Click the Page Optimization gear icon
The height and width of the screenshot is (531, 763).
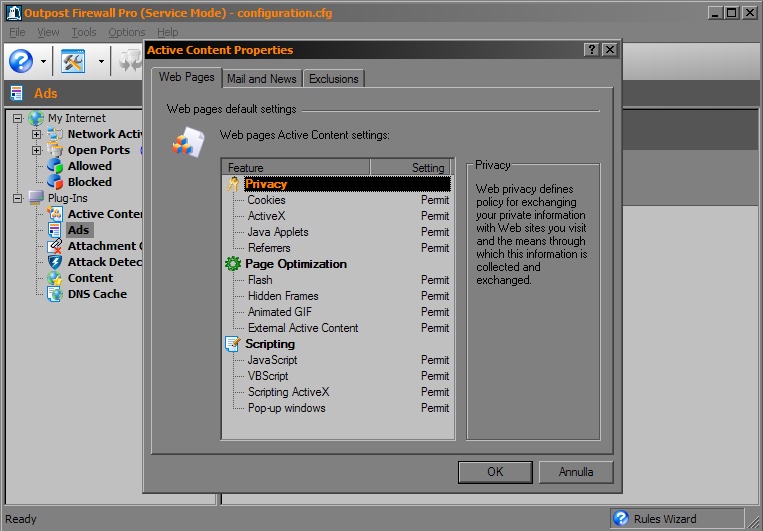click(233, 264)
